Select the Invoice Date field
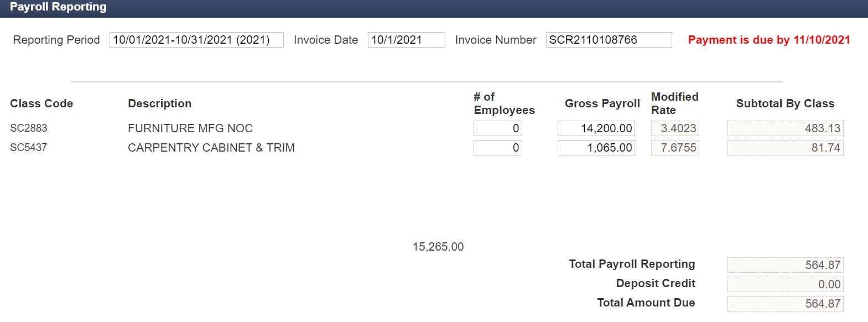Image resolution: width=868 pixels, height=322 pixels. click(x=407, y=40)
